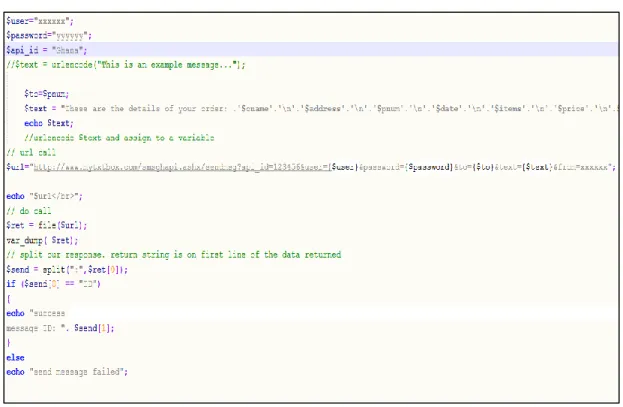The height and width of the screenshot is (407, 623).
Task: Click the else keyword
Action: [15, 357]
